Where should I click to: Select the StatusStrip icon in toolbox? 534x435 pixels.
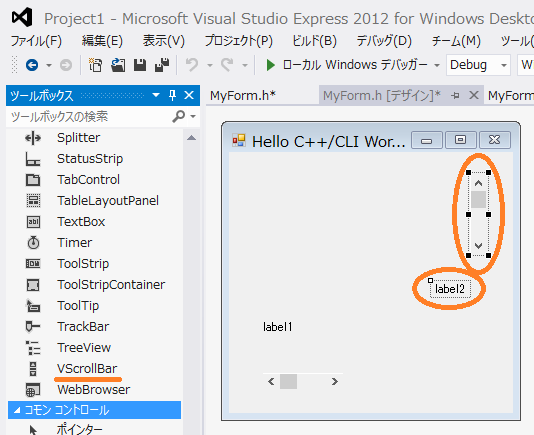[x=33, y=159]
